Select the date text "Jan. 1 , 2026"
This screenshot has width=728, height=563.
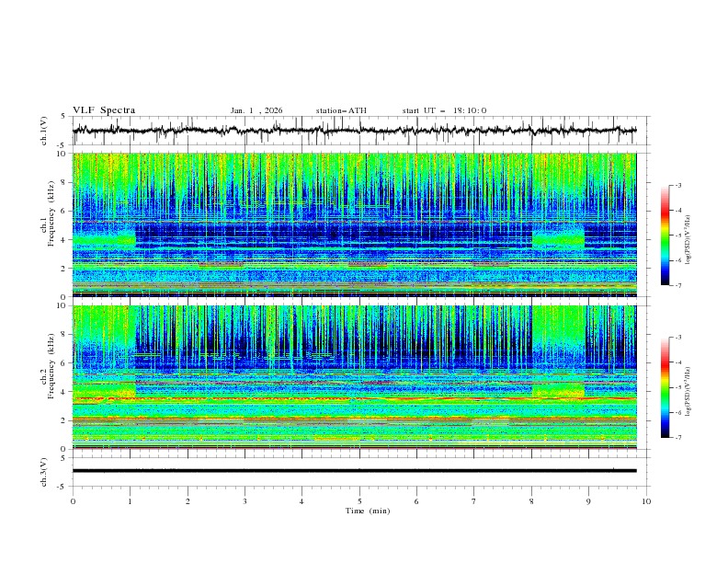click(256, 110)
